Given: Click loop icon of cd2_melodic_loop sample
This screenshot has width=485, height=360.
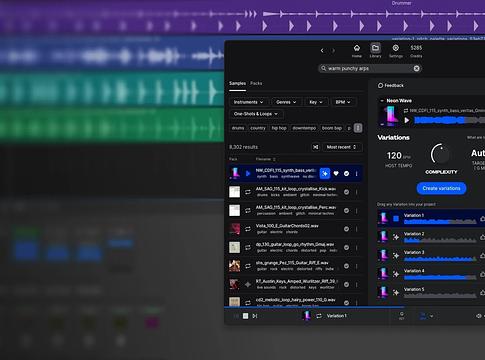Looking at the screenshot, I should click(248, 303).
